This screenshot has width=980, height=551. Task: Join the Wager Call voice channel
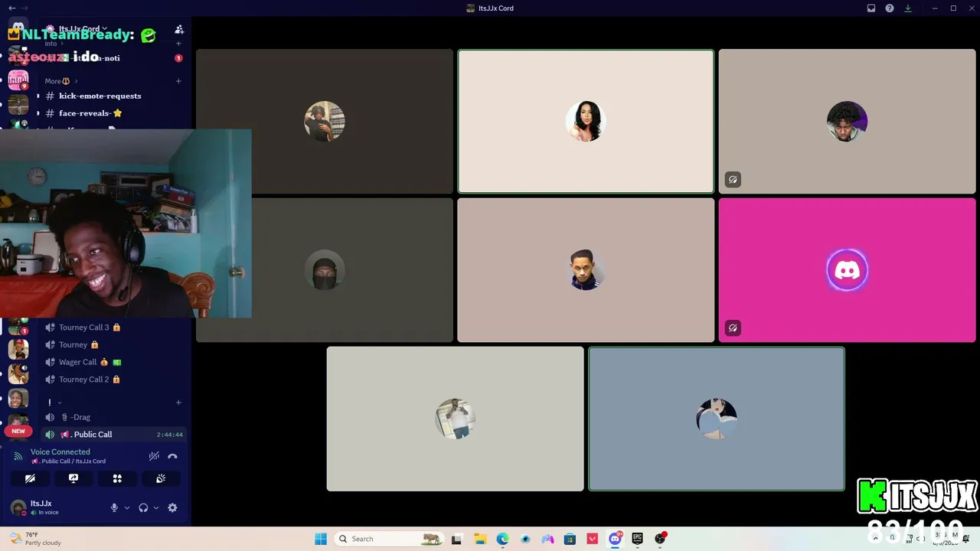pyautogui.click(x=113, y=362)
